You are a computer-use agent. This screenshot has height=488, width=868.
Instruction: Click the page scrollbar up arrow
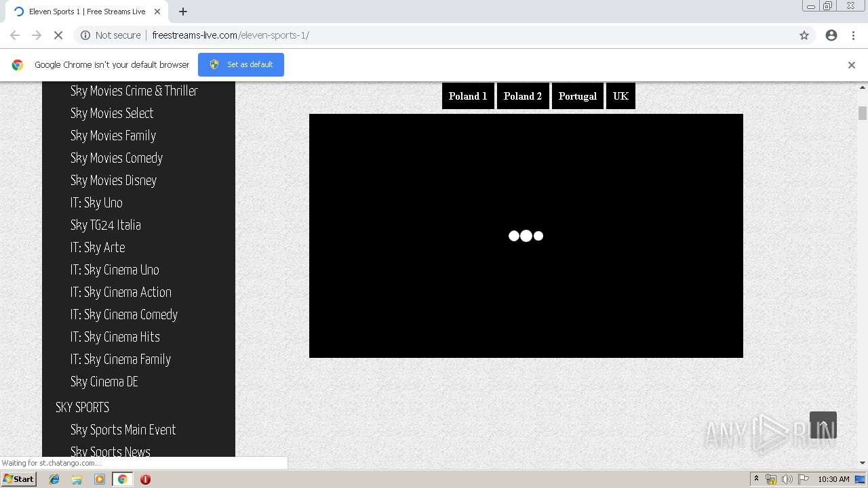tap(863, 87)
